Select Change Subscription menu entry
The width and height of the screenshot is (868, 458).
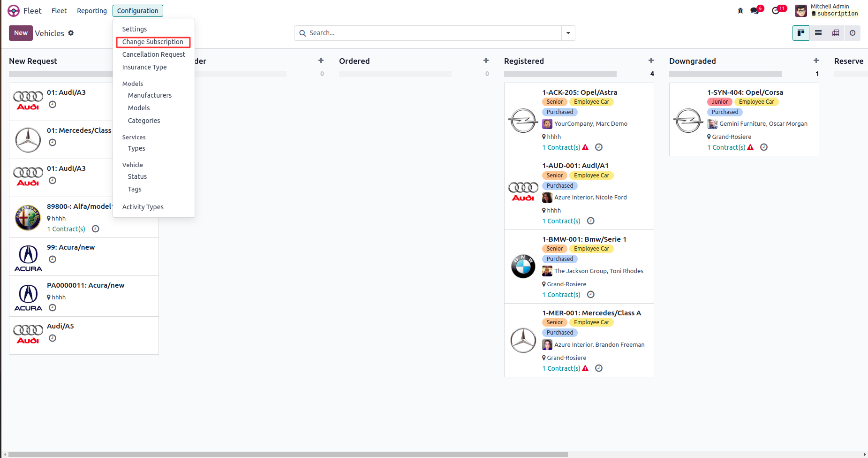click(153, 42)
